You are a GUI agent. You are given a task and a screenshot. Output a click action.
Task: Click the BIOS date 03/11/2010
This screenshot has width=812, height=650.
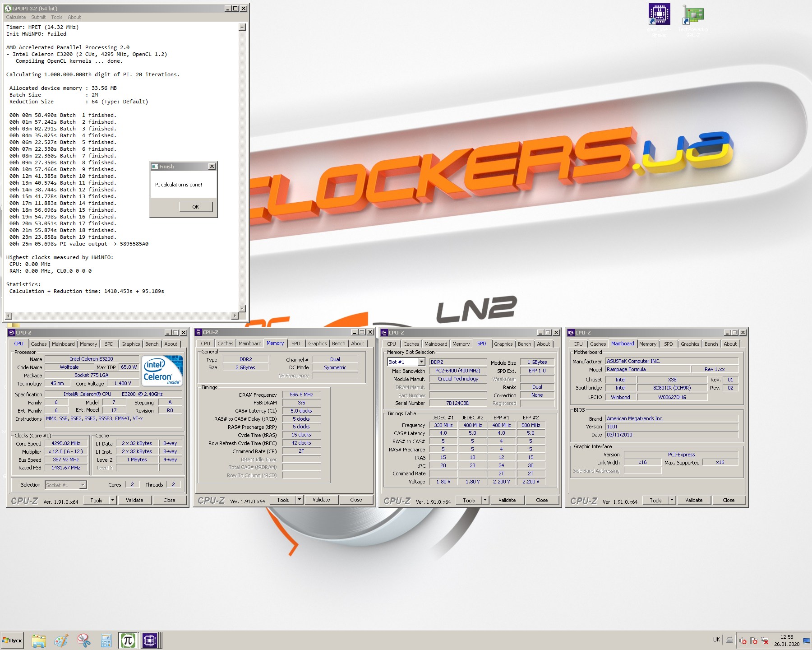click(x=672, y=435)
